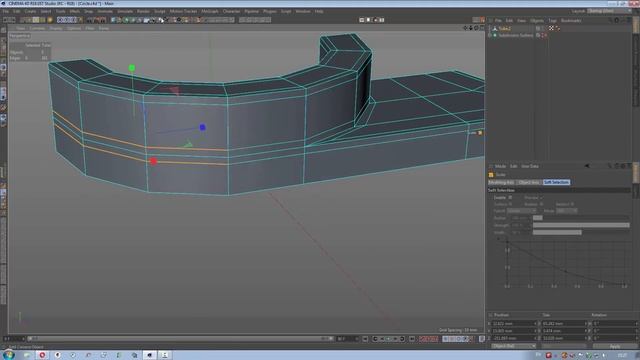Click the Render View icon
The image size is (640, 360).
[x=89, y=20]
